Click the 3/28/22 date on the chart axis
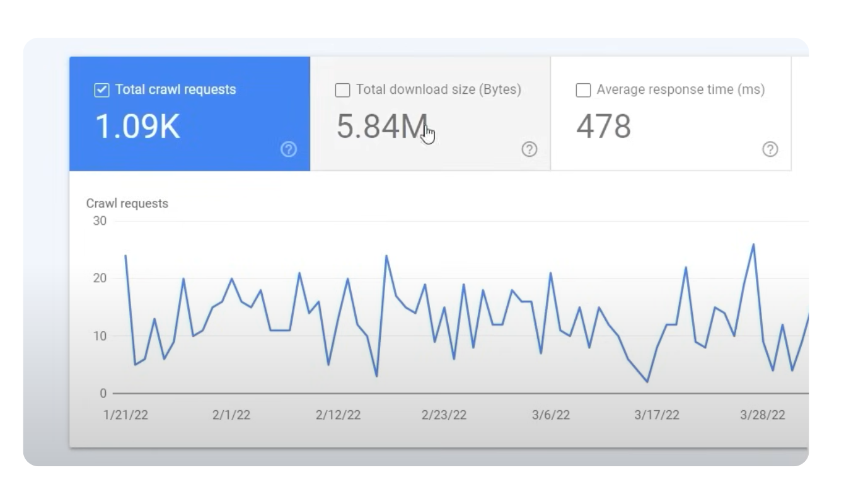Viewport: 851px width, 504px height. 762,415
